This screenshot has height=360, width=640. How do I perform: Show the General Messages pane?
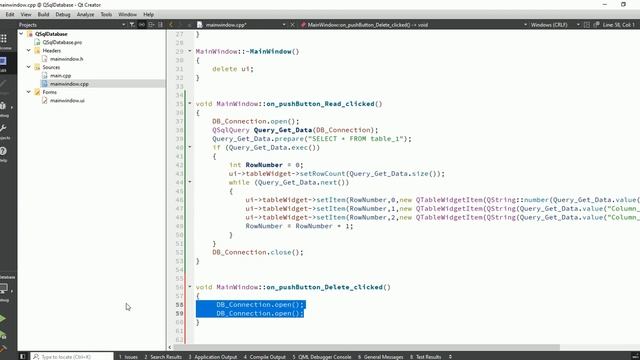[381, 357]
